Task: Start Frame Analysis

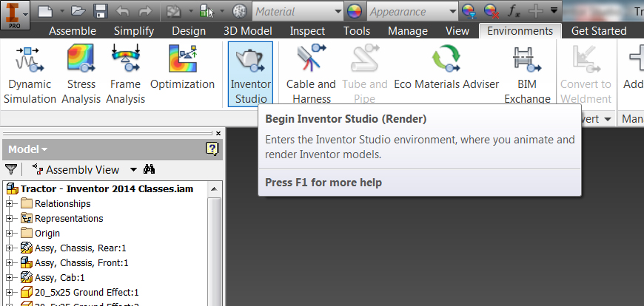Action: [125, 73]
